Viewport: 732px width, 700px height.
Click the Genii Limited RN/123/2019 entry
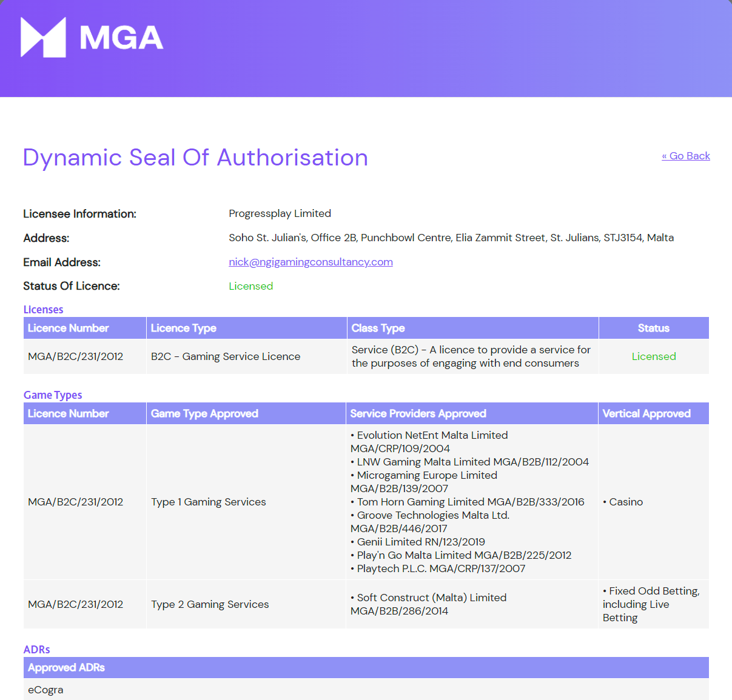point(418,542)
